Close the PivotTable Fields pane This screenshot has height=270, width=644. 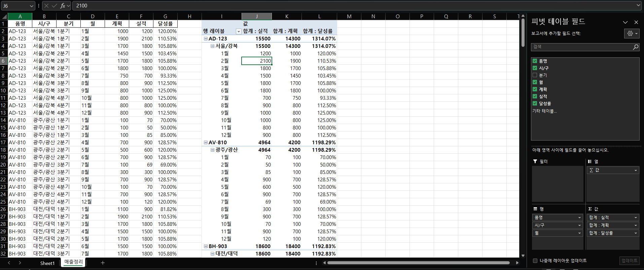(636, 22)
